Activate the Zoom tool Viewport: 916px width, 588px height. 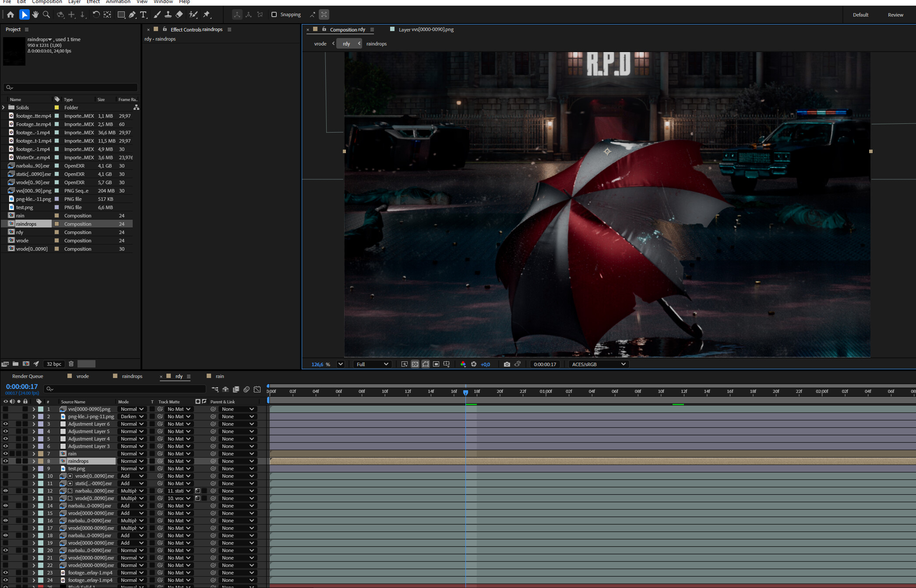point(46,14)
